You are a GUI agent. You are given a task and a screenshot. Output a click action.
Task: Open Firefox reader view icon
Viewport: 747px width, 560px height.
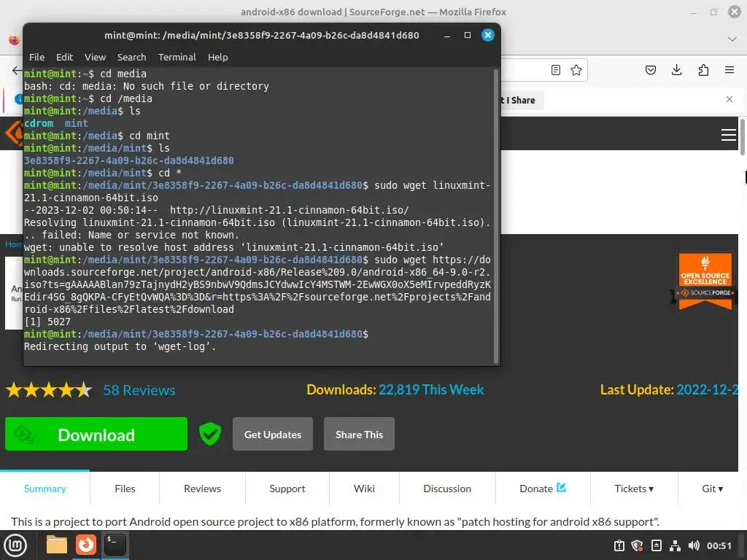click(555, 71)
